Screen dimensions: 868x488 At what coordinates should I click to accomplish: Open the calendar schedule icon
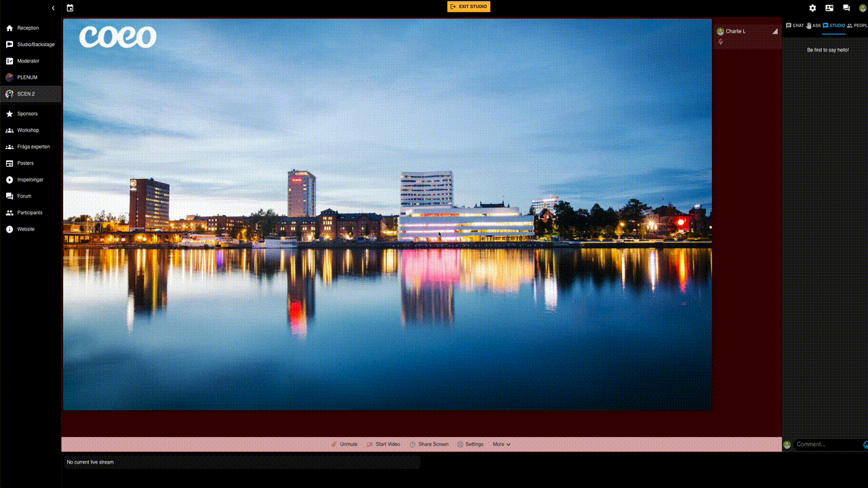click(70, 8)
